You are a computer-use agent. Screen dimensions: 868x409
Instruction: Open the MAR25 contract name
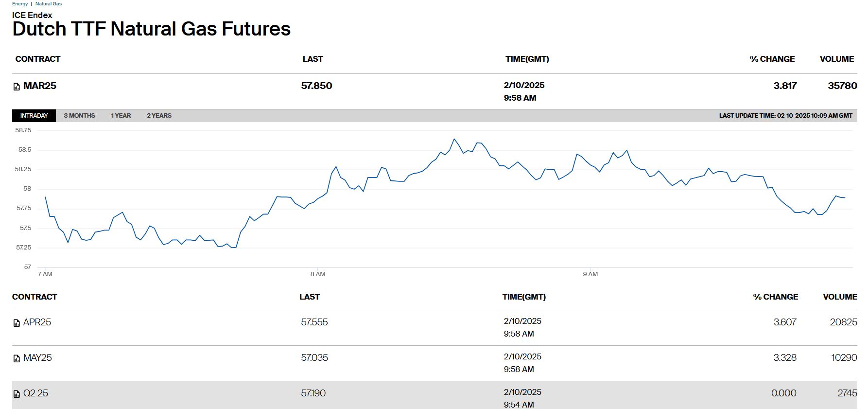pyautogui.click(x=40, y=86)
